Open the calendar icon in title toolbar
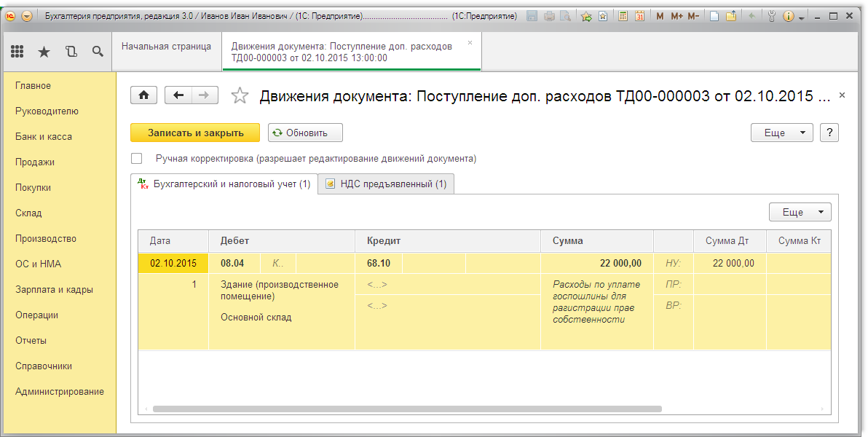This screenshot has height=437, width=868. [639, 16]
